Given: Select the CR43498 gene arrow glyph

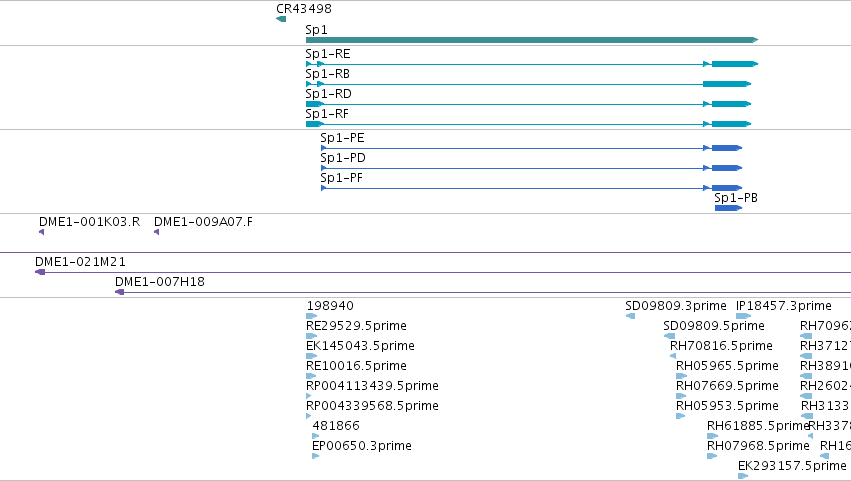Looking at the screenshot, I should tap(281, 19).
